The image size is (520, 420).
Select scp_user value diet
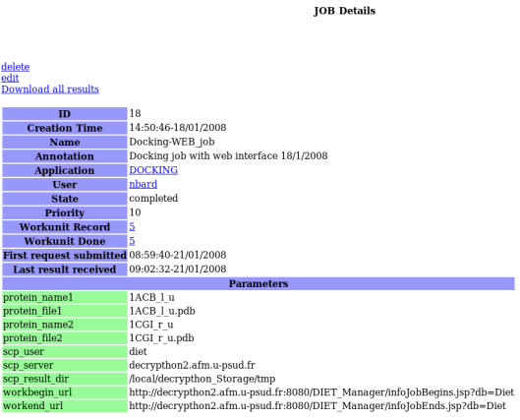click(x=138, y=351)
